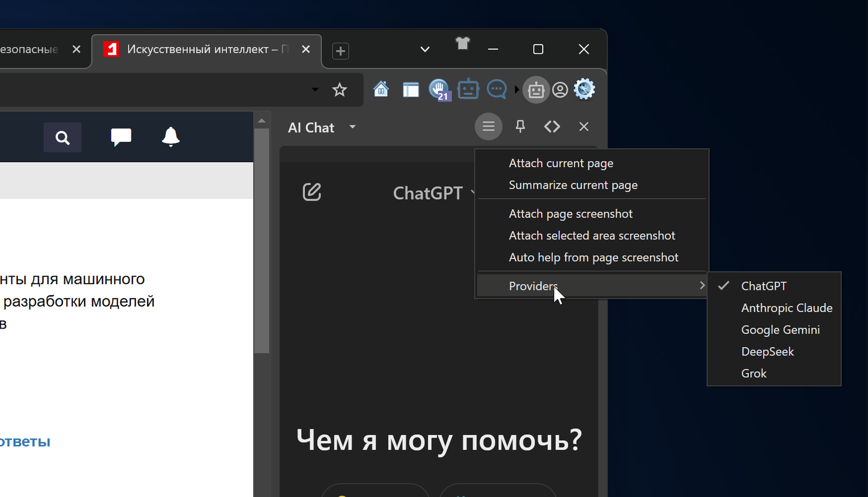868x497 pixels.
Task: Switch provider to DeepSeek
Action: pos(774,352)
